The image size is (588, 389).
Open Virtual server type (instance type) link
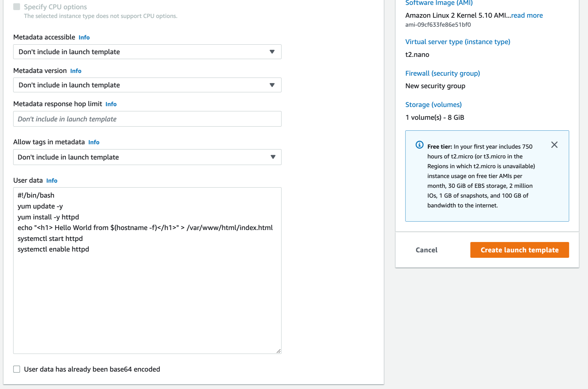pyautogui.click(x=458, y=42)
